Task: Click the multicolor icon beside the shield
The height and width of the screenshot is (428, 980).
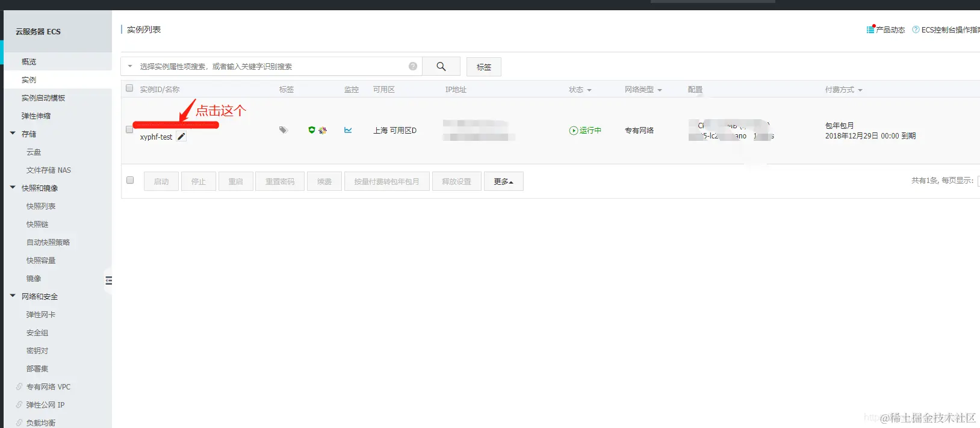Action: pyautogui.click(x=323, y=130)
